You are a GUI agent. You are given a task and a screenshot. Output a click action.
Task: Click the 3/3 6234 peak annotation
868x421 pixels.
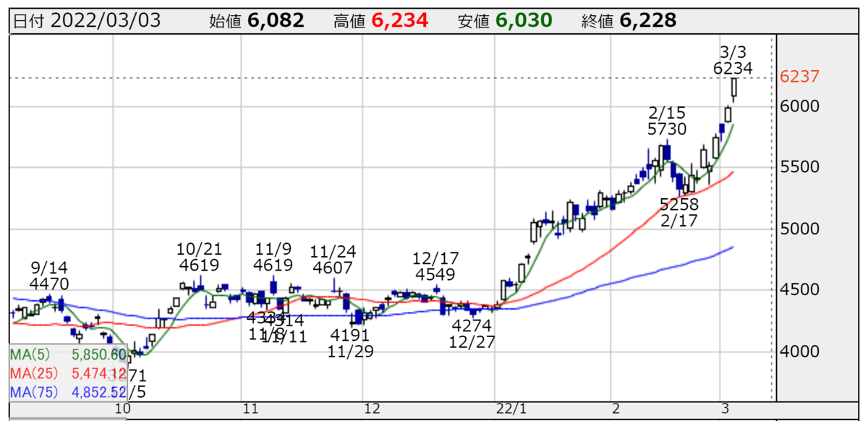point(733,60)
